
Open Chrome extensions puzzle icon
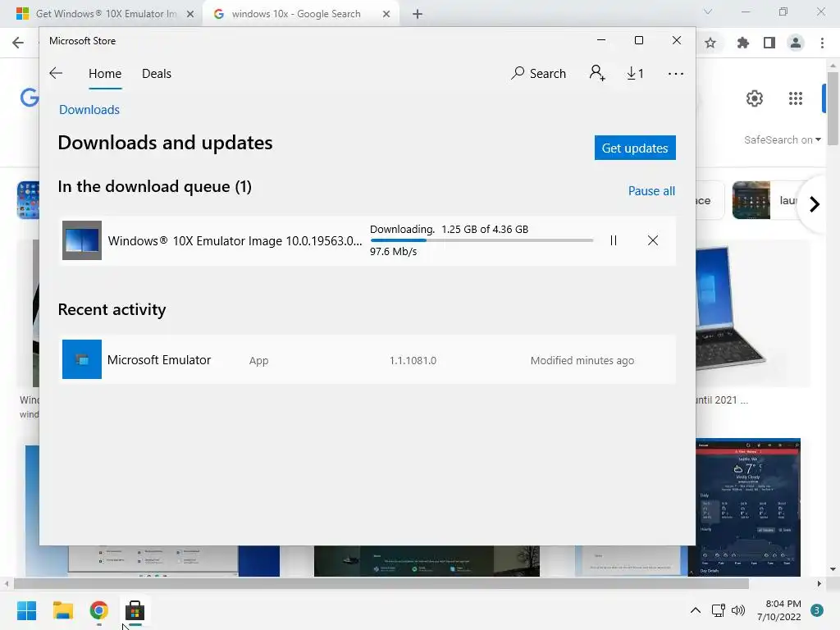pyautogui.click(x=742, y=43)
